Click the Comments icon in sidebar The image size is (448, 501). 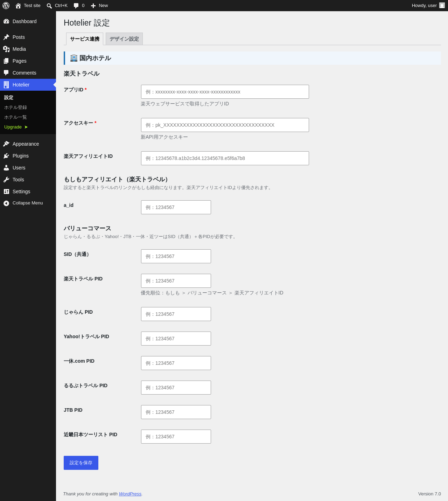6,73
